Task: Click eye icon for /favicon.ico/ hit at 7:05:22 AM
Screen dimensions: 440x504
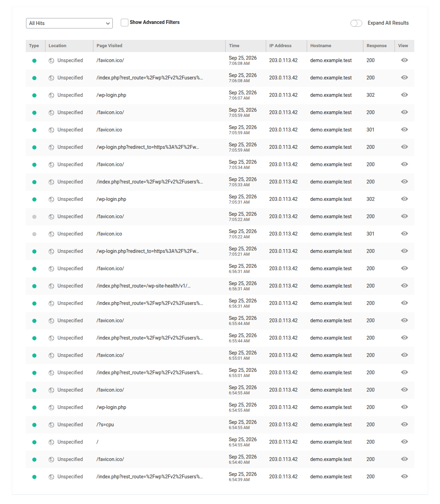Action: point(404,216)
